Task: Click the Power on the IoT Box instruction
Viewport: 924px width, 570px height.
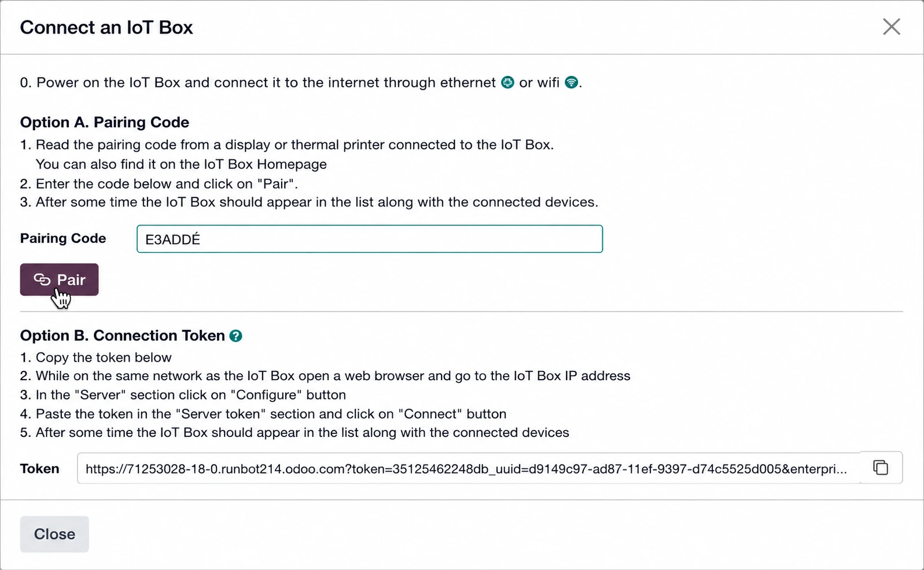Action: (x=301, y=83)
